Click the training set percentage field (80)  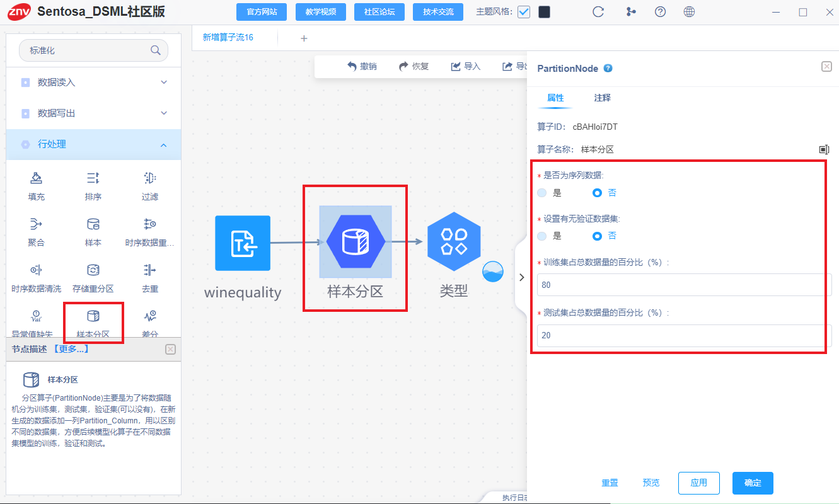coord(684,285)
